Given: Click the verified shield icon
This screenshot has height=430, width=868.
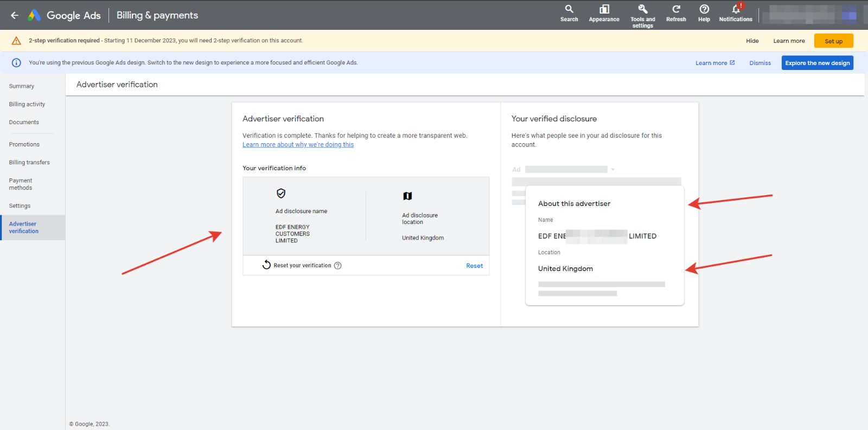Looking at the screenshot, I should [281, 194].
